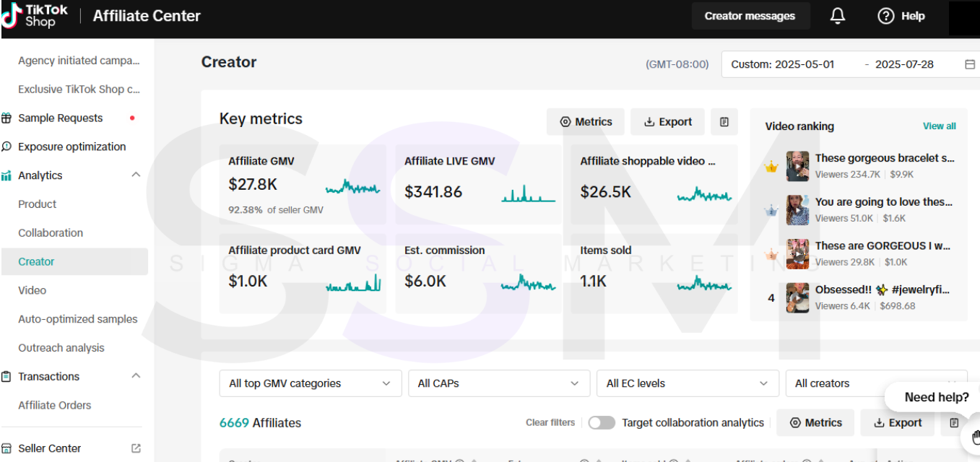980x462 pixels.
Task: Click the Affiliate GMV sparkline chart
Action: coord(352,188)
